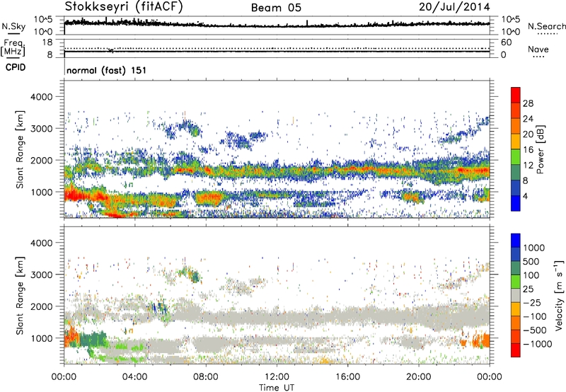
Task: Click the 'Stokkseyri (fitACF)' title text
Action: coord(124,6)
